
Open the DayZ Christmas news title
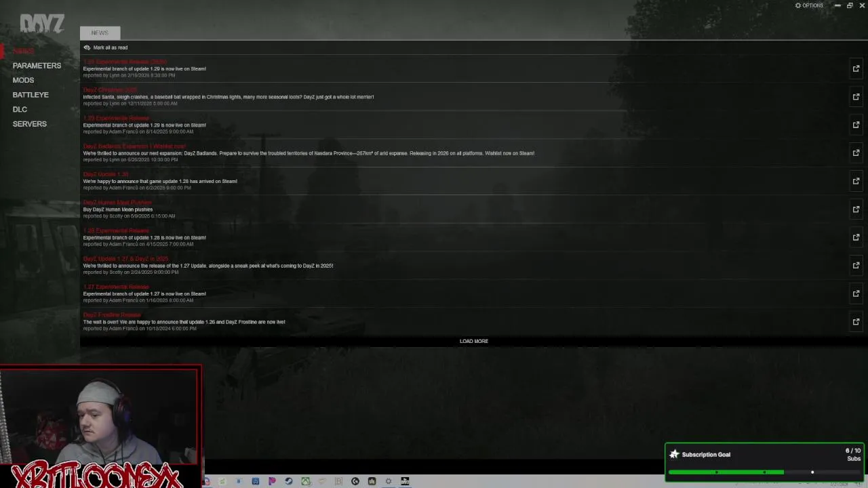(110, 89)
